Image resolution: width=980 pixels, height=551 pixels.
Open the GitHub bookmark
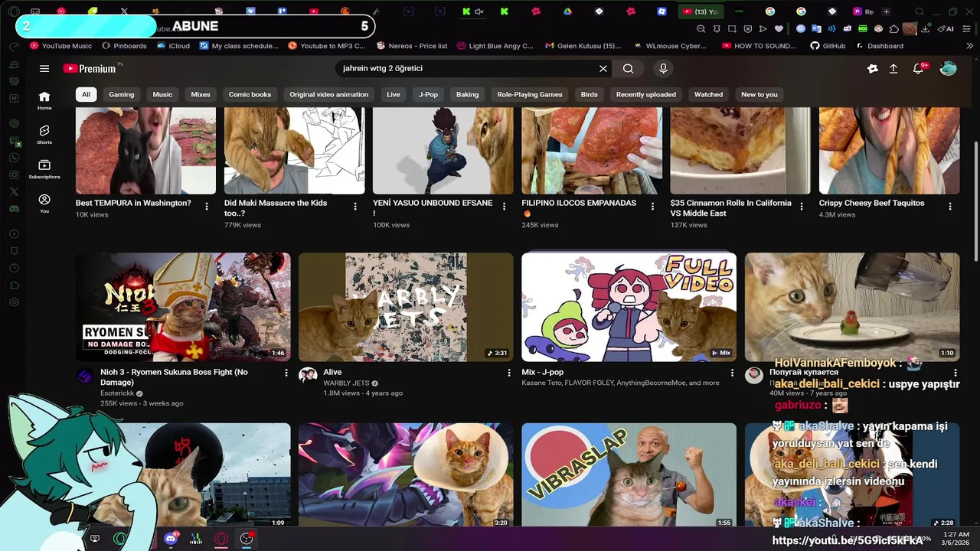828,46
